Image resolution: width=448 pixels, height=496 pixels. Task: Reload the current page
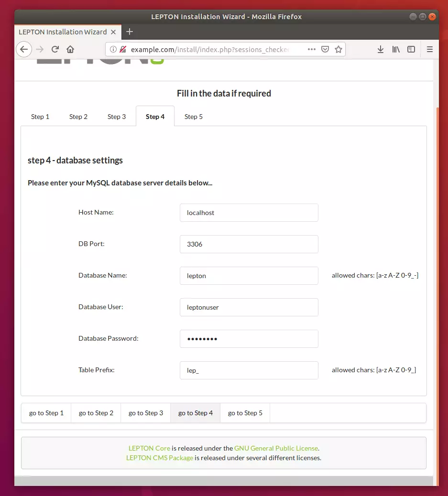(55, 49)
